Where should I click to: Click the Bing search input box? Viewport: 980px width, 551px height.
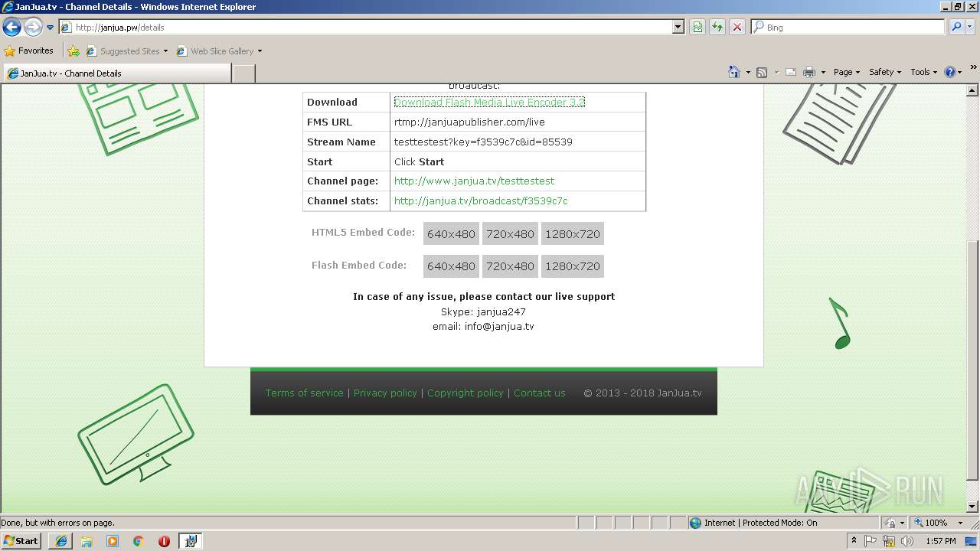[848, 27]
